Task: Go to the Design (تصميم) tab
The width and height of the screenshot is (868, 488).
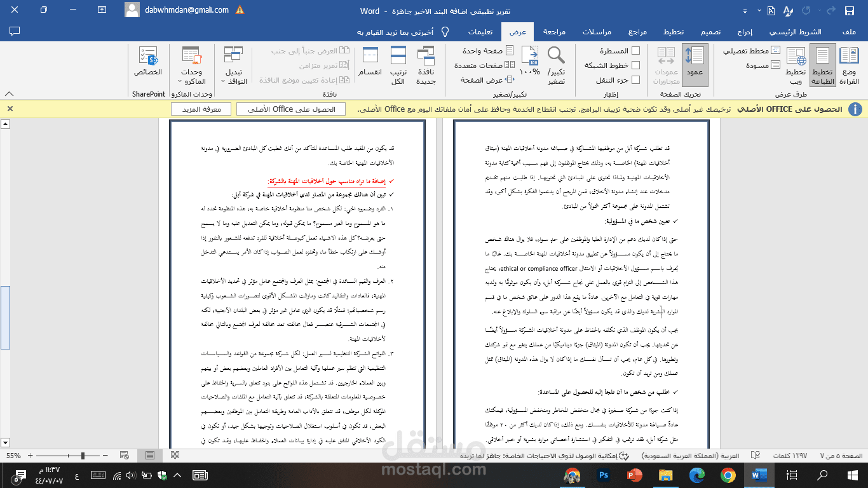Action: click(710, 32)
